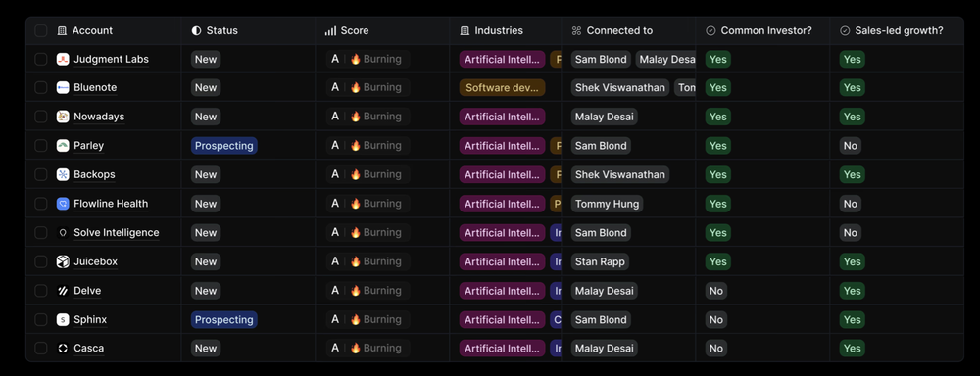This screenshot has height=376, width=980.
Task: Open the Account column header
Action: tap(104, 30)
